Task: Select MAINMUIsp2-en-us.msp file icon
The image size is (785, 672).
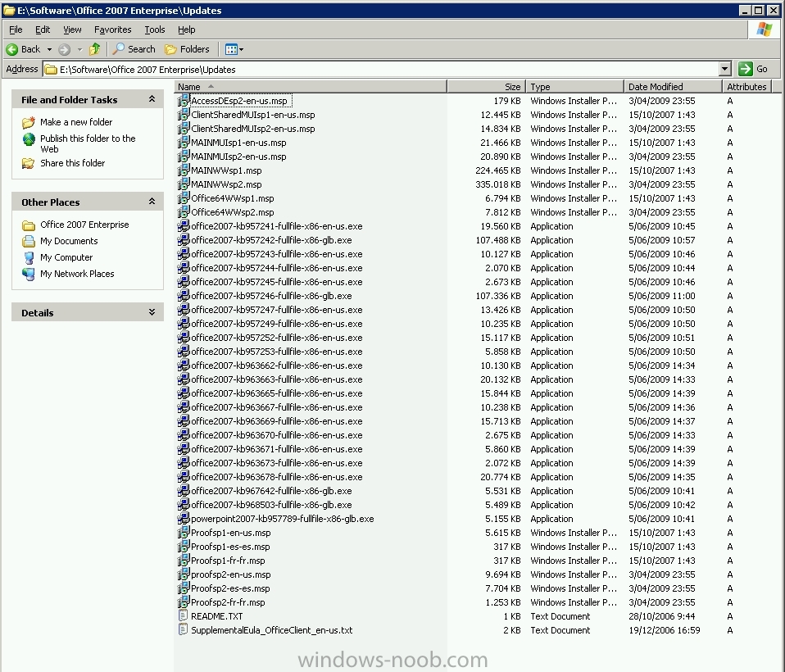Action: (x=184, y=157)
